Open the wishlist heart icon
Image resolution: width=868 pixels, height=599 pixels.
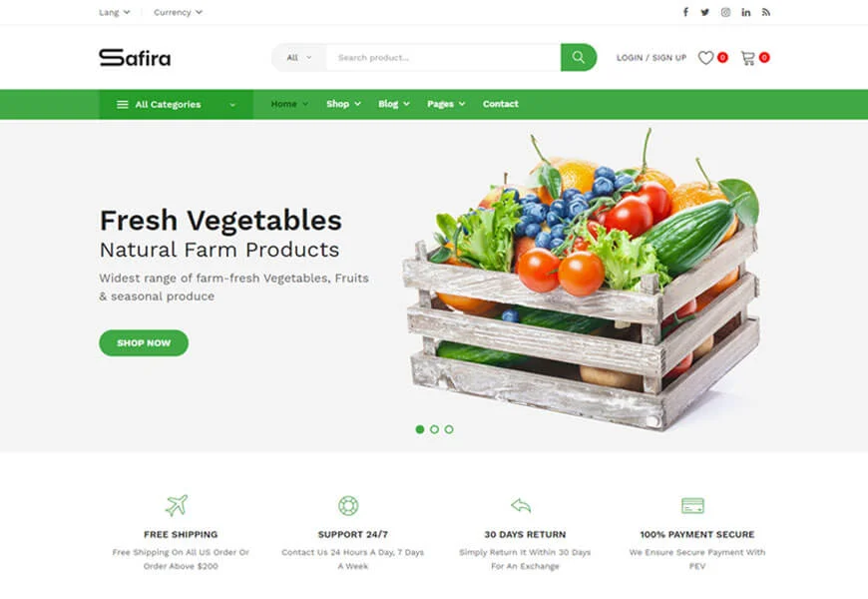(705, 58)
